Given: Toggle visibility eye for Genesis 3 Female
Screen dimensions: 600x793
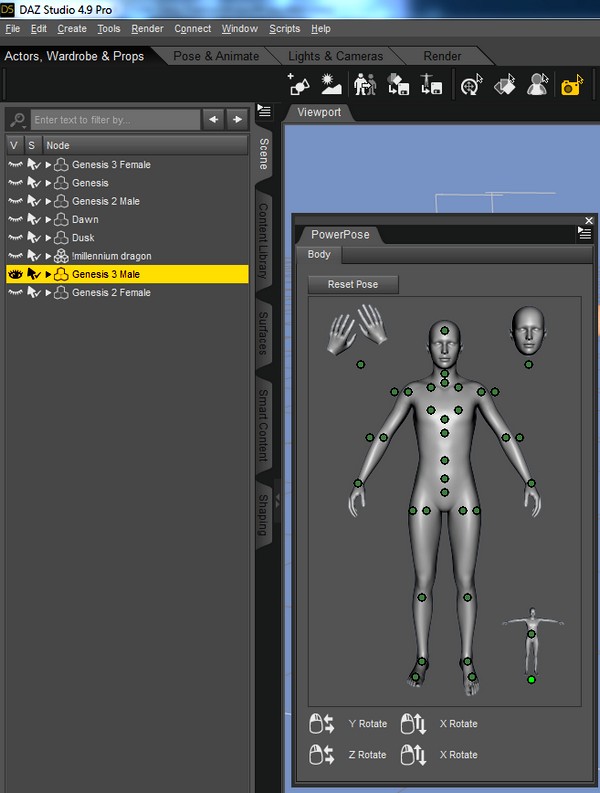Looking at the screenshot, I should click(x=16, y=164).
